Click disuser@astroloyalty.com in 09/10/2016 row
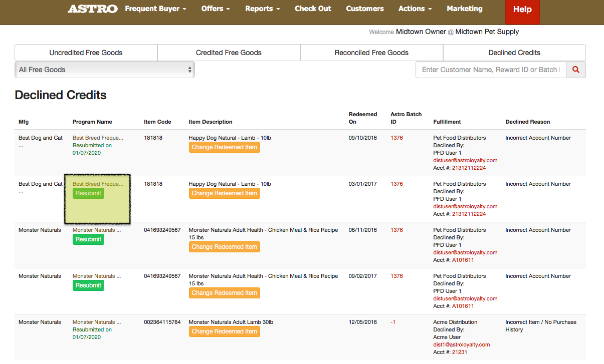Viewport: 604px width, 364px height. (x=465, y=160)
